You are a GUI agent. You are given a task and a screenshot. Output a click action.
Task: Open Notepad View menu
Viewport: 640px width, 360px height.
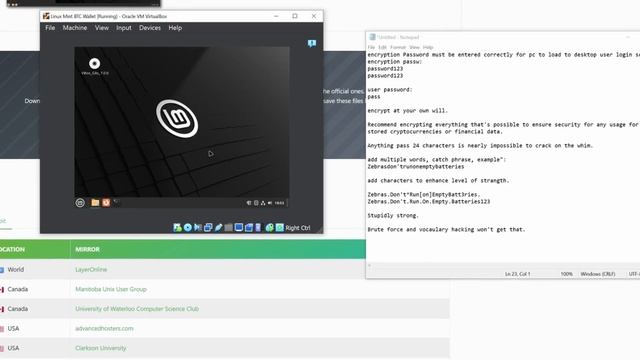(x=414, y=47)
